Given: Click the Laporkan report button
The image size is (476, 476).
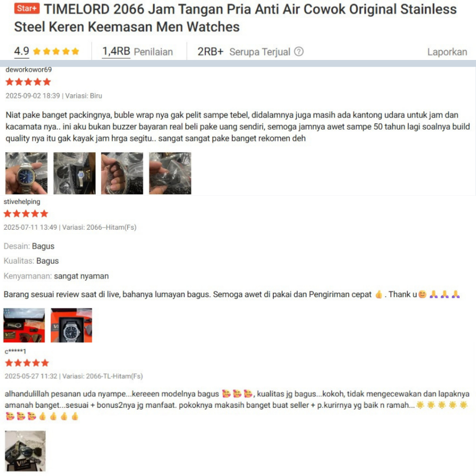Looking at the screenshot, I should pyautogui.click(x=447, y=52).
